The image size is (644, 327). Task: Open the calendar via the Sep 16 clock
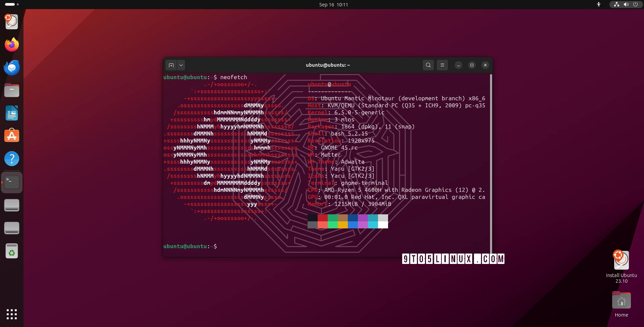[333, 5]
